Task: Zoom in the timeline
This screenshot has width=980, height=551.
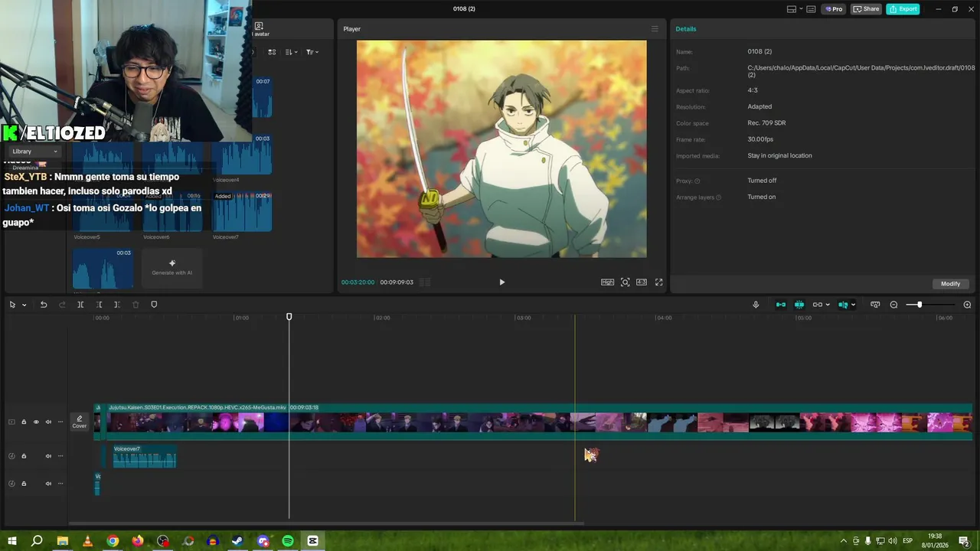Action: 967,305
